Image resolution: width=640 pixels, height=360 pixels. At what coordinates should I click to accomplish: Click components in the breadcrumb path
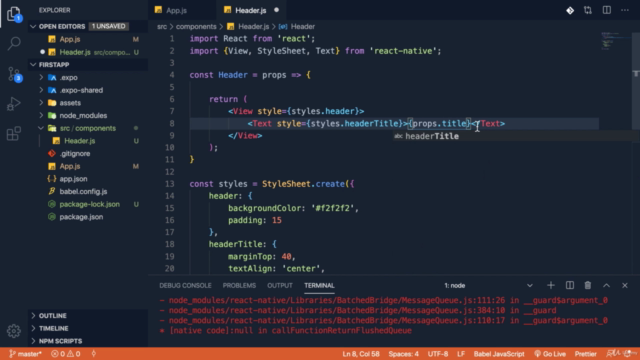point(196,26)
